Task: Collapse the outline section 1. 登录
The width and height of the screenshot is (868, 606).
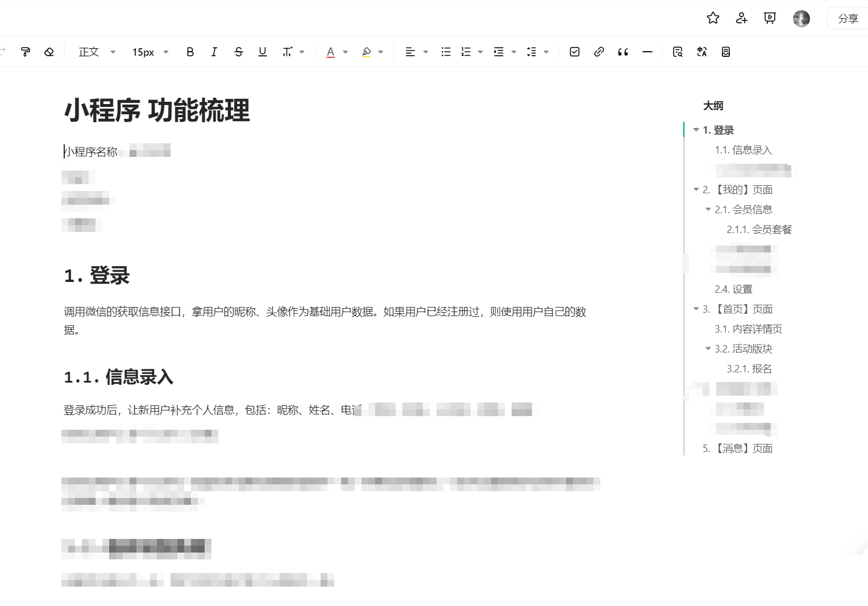Action: 696,130
